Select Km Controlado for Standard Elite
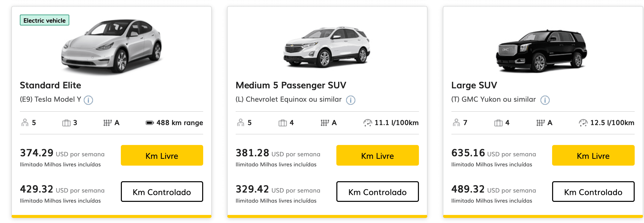This screenshot has height=223, width=644. (x=162, y=192)
